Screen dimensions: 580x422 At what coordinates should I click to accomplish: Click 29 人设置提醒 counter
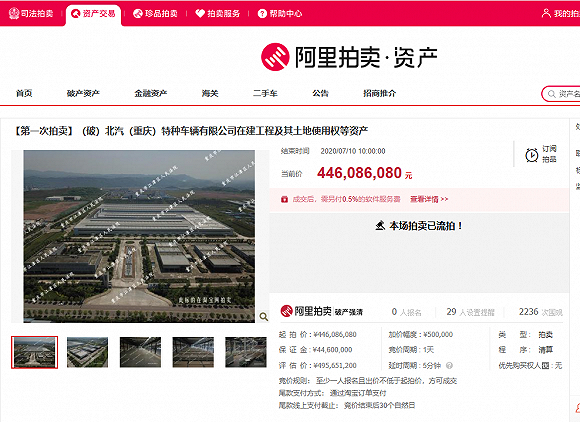click(470, 312)
